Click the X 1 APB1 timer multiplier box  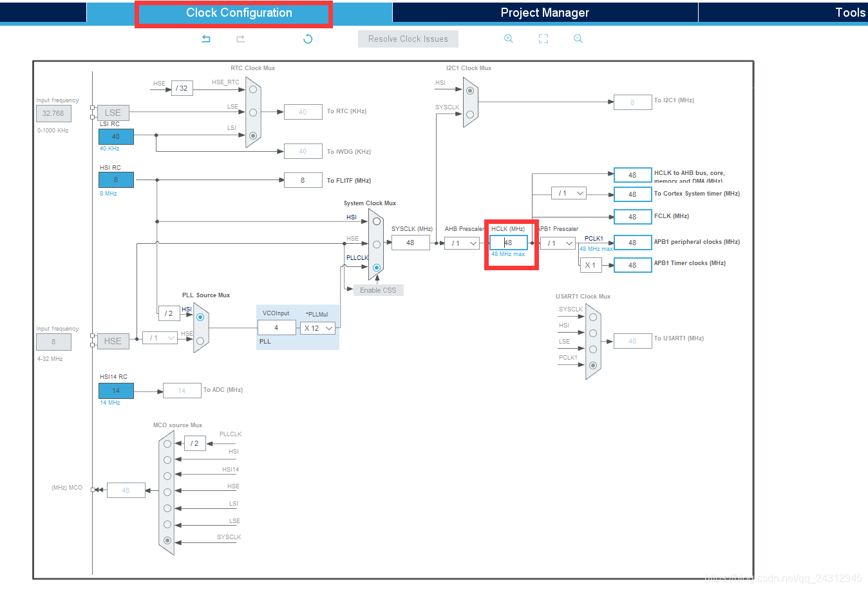590,265
